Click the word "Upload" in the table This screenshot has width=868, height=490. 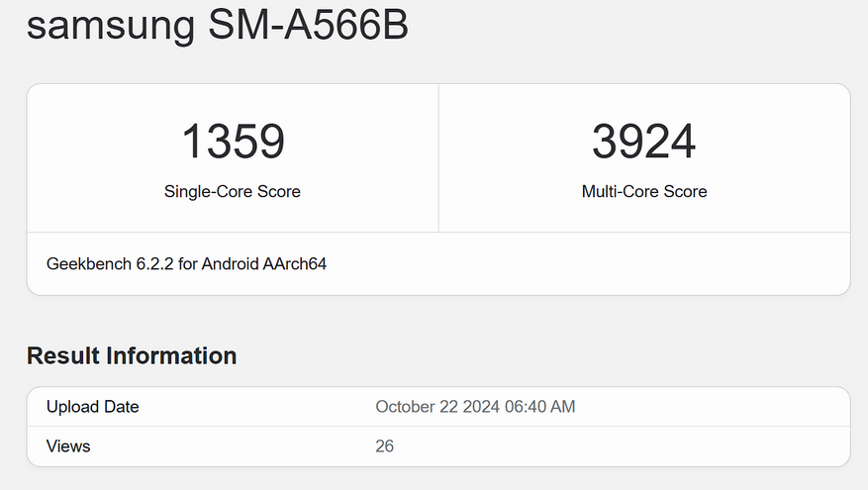pos(71,407)
